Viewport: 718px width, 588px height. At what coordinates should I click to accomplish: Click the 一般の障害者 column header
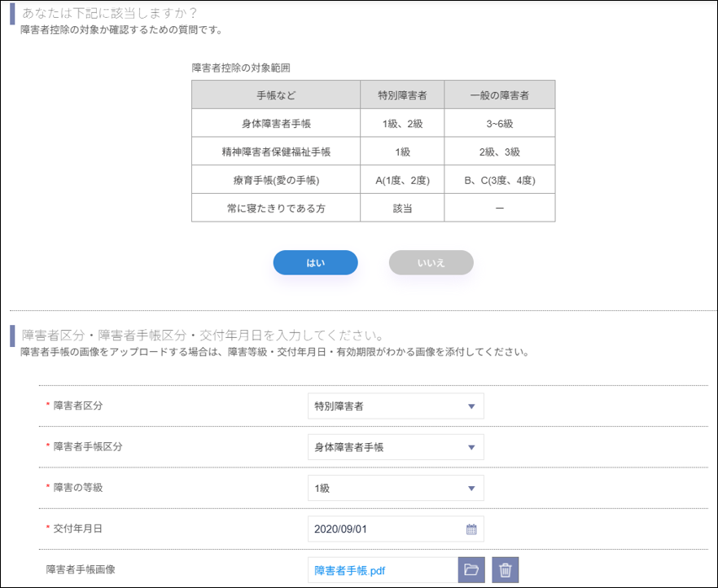tap(499, 94)
